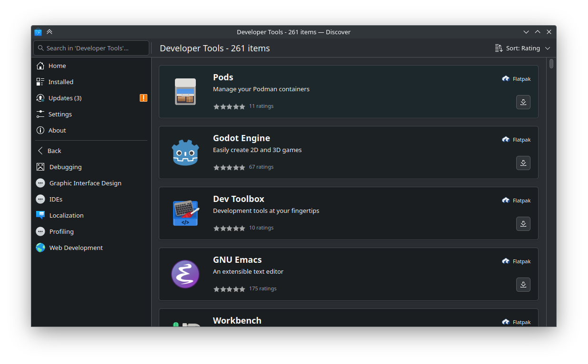Click the Dev Toolbox 10 ratings label
588x364 pixels.
(x=261, y=228)
